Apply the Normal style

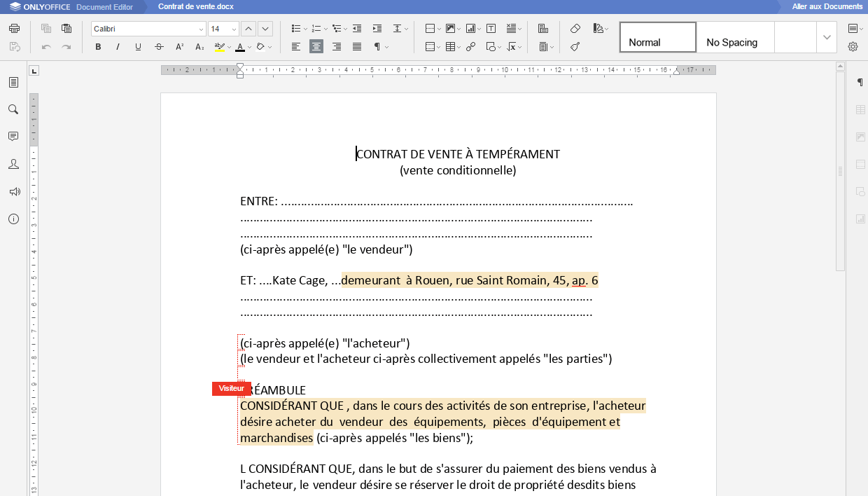[658, 37]
